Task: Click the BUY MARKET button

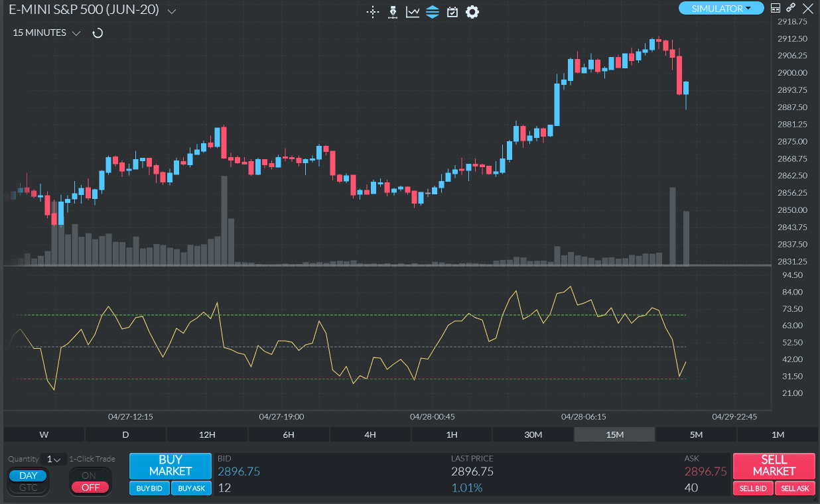Action: click(170, 466)
